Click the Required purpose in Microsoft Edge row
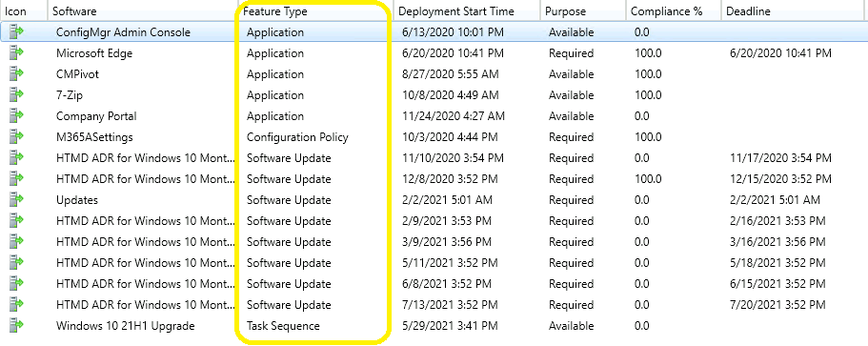The height and width of the screenshot is (346, 868). tap(572, 53)
